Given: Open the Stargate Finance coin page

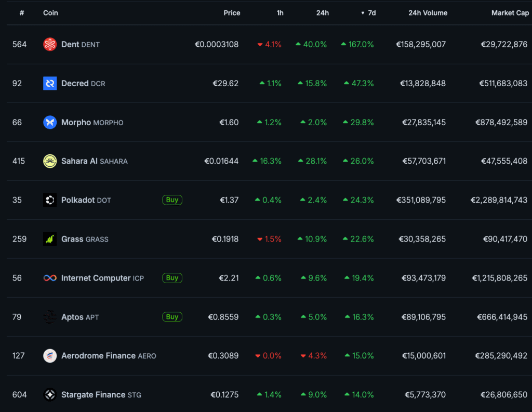Looking at the screenshot, I should [x=101, y=395].
